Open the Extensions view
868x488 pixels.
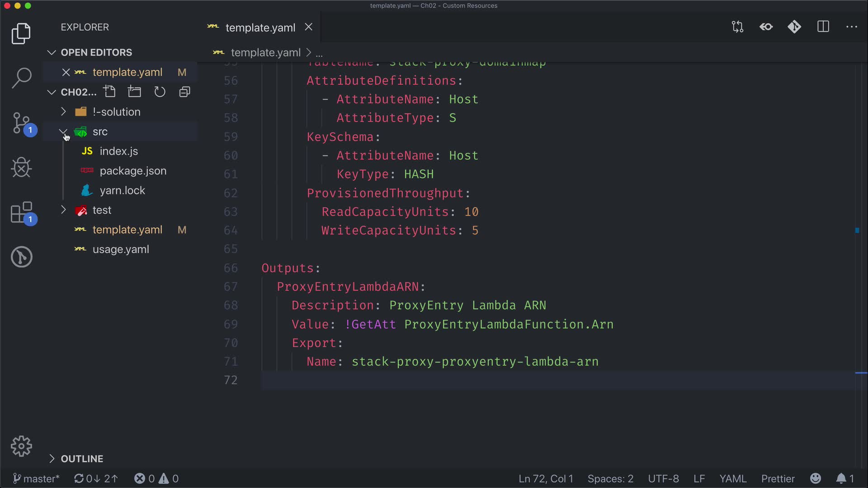(x=21, y=212)
